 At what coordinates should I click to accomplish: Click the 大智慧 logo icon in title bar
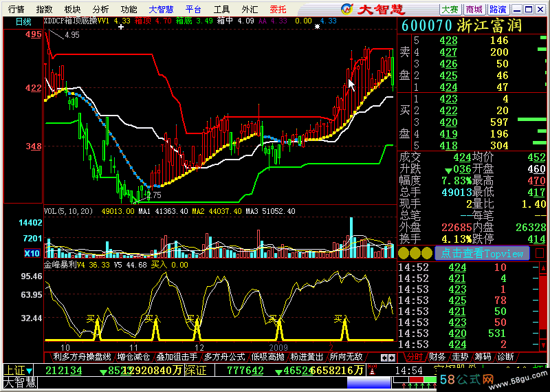pos(347,9)
